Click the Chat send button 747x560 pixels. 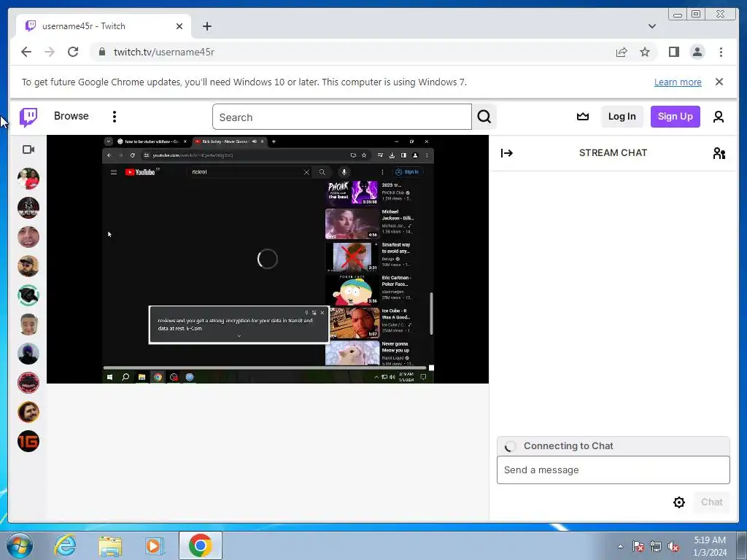pos(712,502)
